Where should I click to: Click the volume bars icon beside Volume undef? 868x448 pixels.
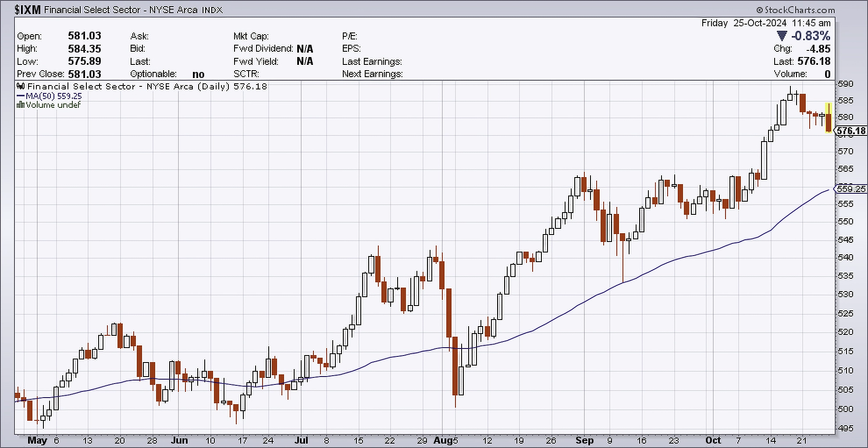(21, 105)
